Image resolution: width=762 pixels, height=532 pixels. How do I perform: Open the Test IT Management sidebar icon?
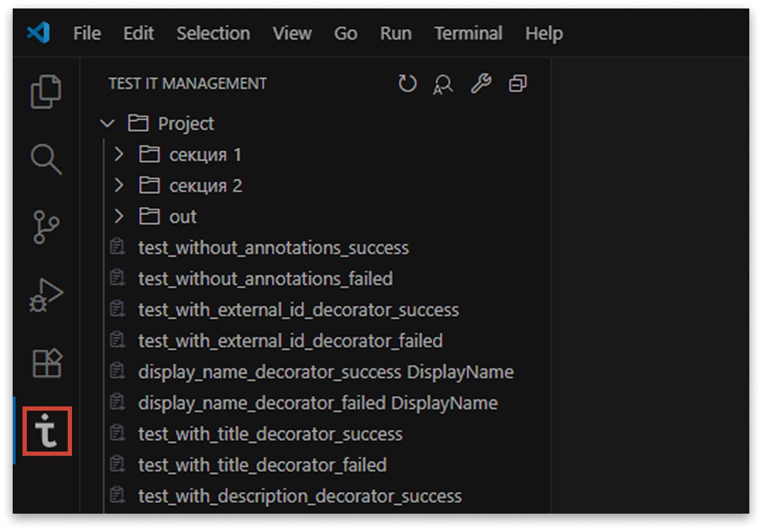(x=47, y=432)
